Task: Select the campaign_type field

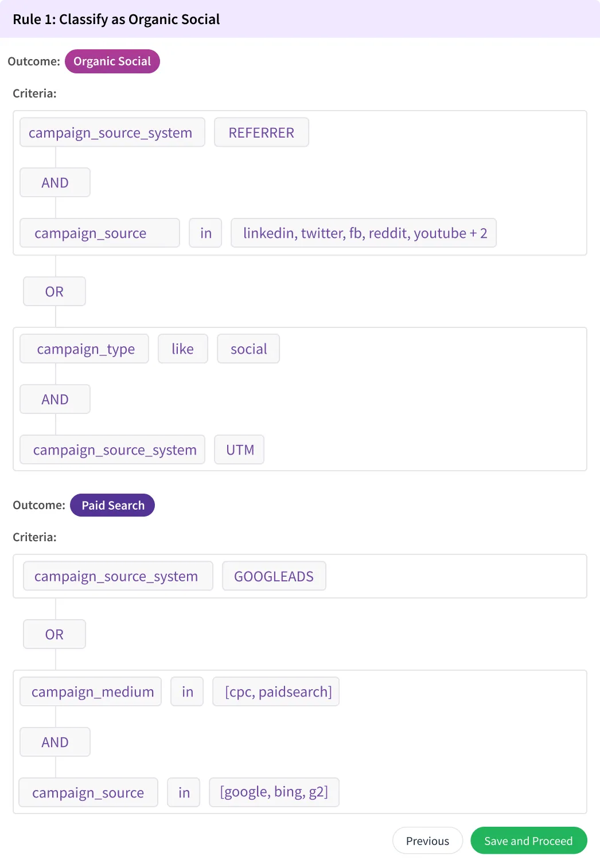Action: point(84,349)
